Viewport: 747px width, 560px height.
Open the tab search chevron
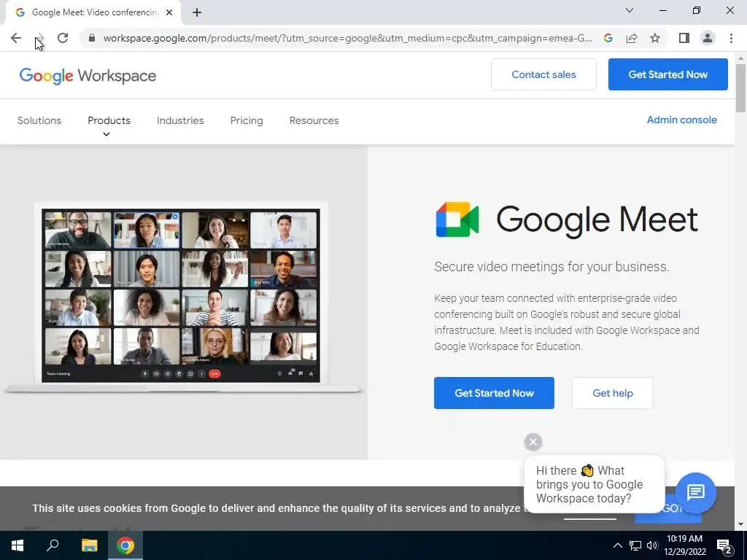click(630, 10)
